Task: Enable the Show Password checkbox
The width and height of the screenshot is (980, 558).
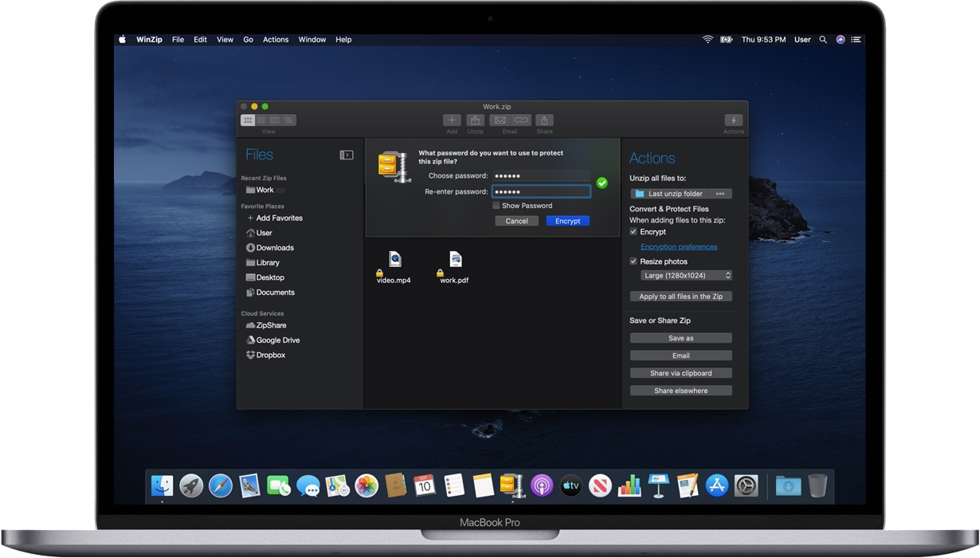Action: coord(496,206)
